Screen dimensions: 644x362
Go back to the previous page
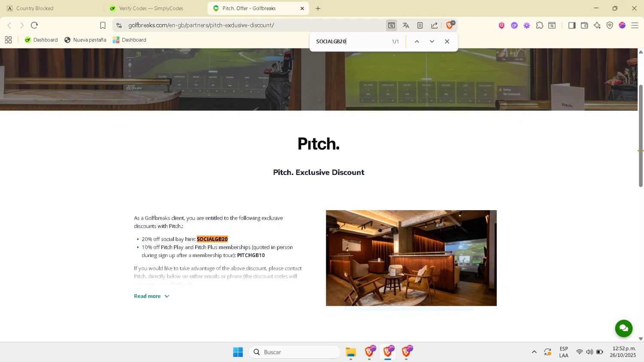click(9, 25)
